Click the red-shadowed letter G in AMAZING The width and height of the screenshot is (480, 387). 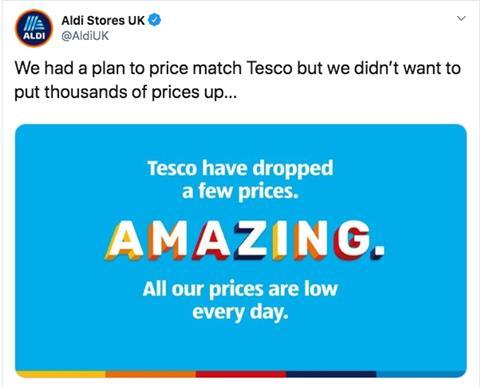click(x=351, y=241)
